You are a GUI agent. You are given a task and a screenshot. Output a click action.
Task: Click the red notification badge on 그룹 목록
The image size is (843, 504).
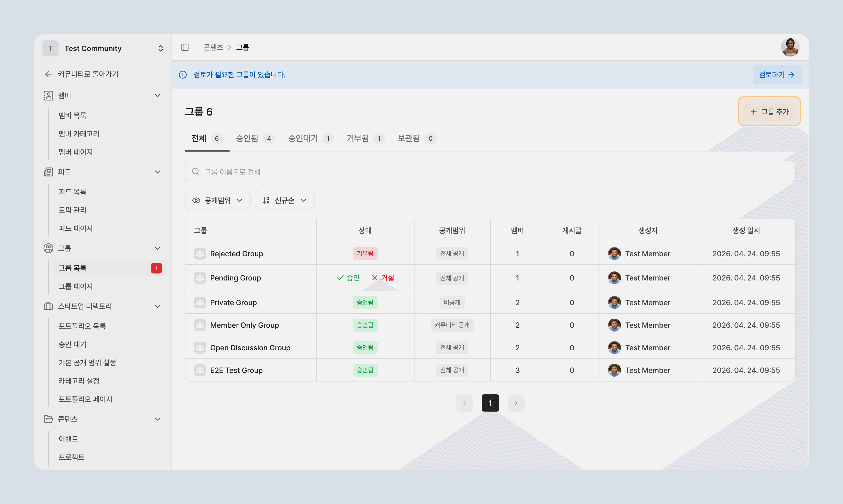156,268
